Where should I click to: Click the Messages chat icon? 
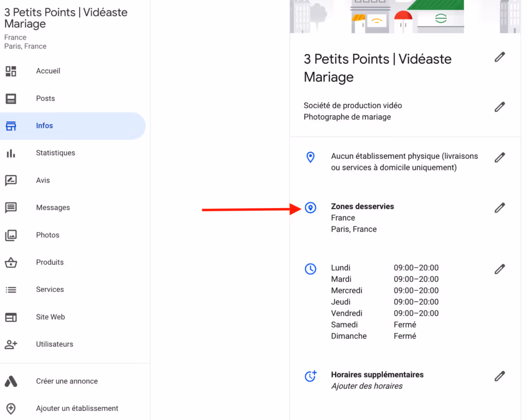click(x=11, y=208)
